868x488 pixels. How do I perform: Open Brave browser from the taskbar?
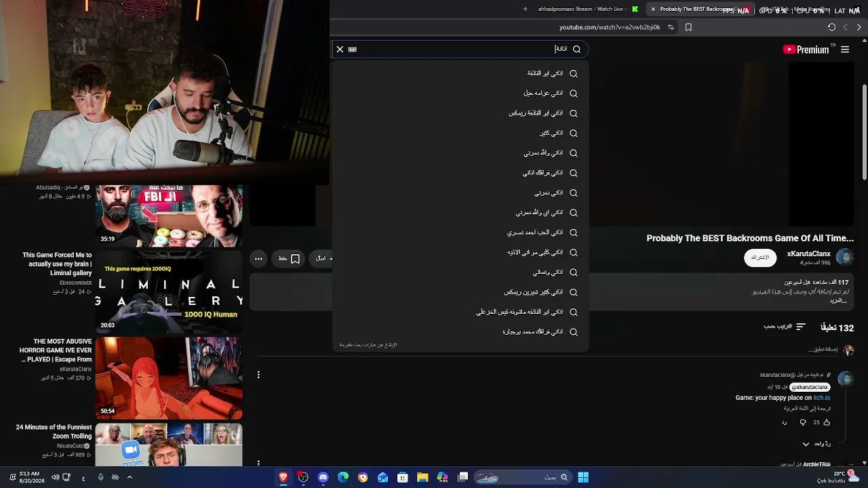[283, 477]
